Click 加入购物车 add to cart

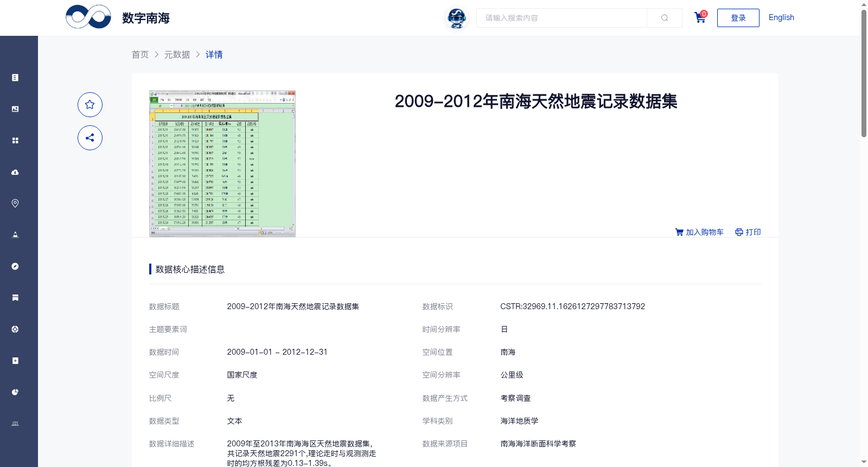click(700, 232)
